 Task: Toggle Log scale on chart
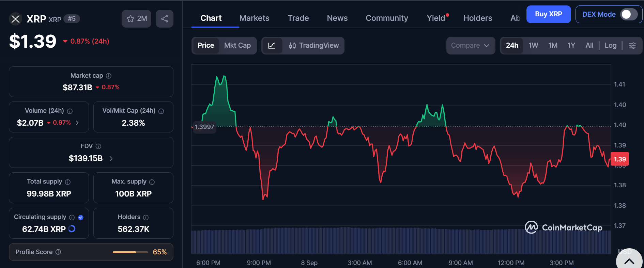(611, 46)
